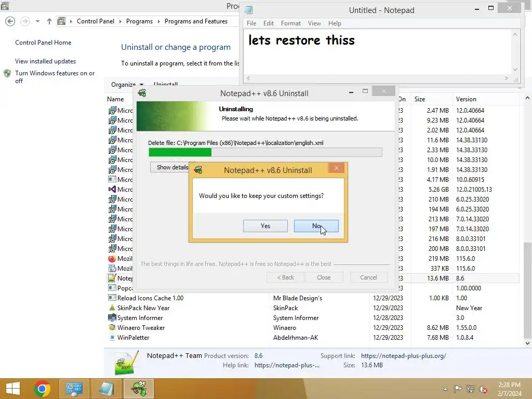Click the up-one-level arrow in Control Panel
Image resolution: width=532 pixels, height=399 pixels.
49,21
